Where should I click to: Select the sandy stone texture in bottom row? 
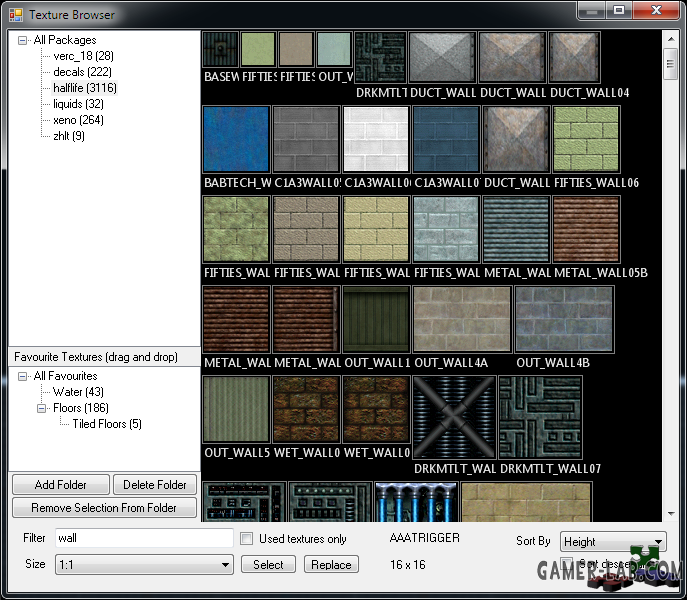[526, 502]
